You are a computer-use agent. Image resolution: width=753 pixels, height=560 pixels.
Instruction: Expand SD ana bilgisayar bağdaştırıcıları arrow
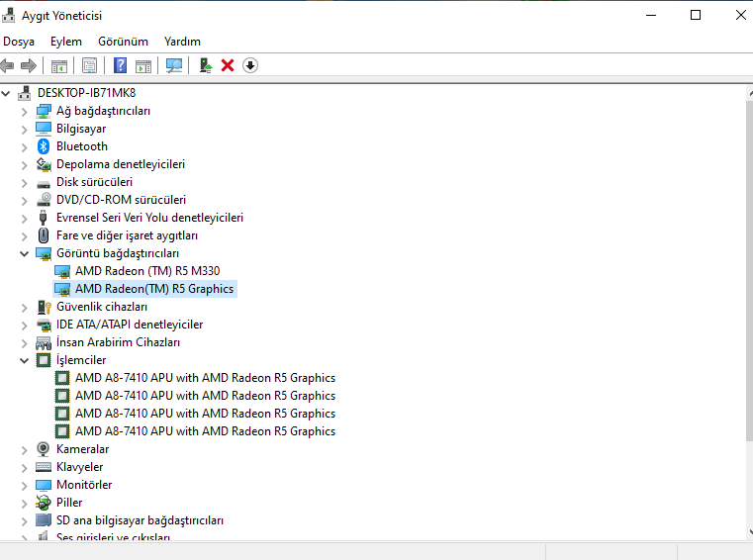pos(24,520)
